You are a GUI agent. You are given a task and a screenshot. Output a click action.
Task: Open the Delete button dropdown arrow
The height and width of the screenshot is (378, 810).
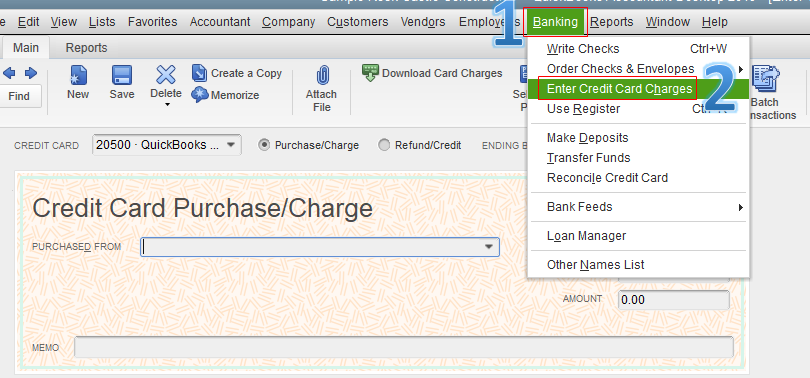coord(167,105)
